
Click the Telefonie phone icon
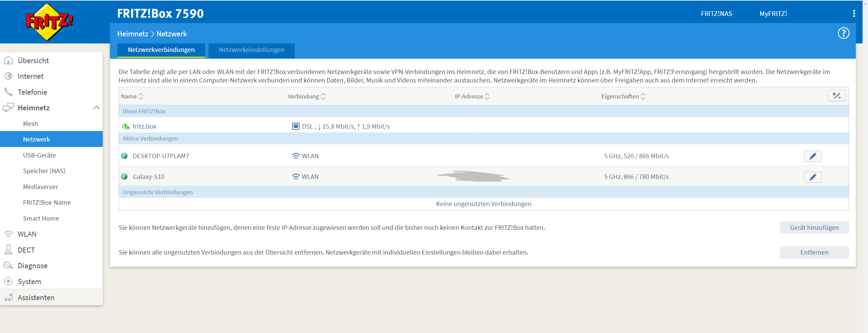(x=8, y=92)
